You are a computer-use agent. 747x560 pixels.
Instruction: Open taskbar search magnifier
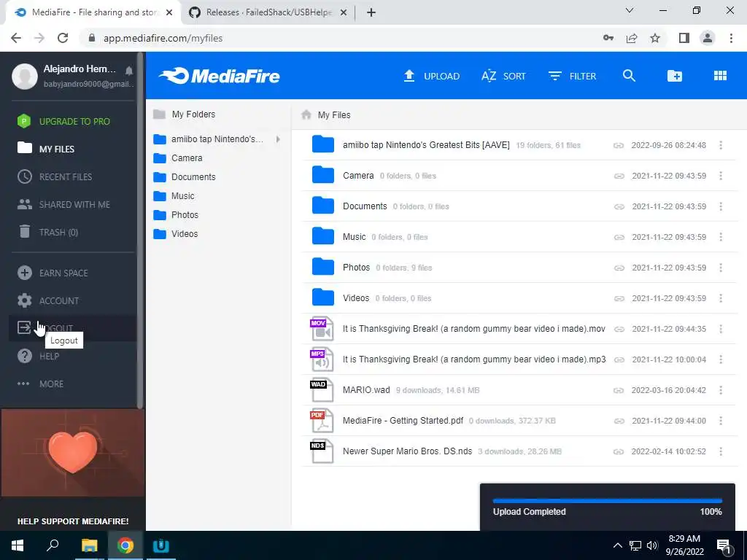(x=53, y=545)
